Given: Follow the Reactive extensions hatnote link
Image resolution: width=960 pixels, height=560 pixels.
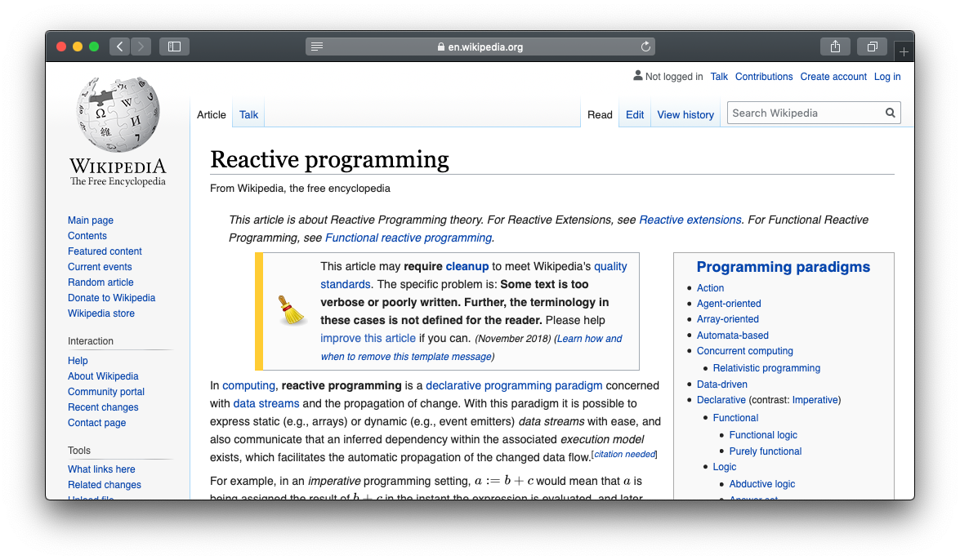Looking at the screenshot, I should point(690,220).
